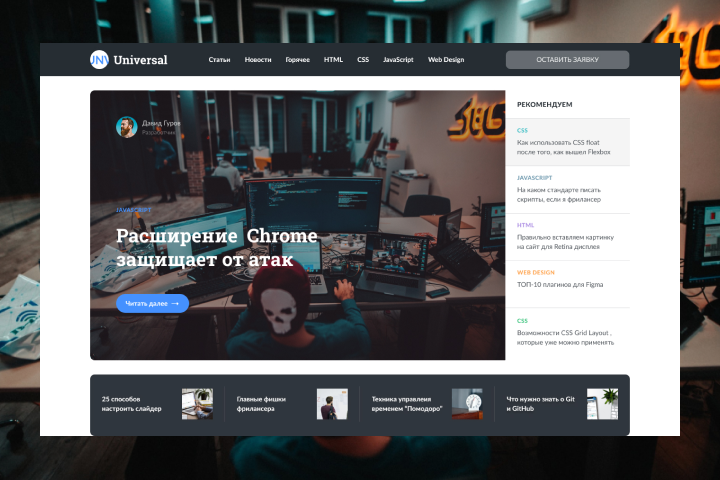Screen dimensions: 720x480
Task: Click the author avatar of Давид Гуров
Action: [127, 127]
